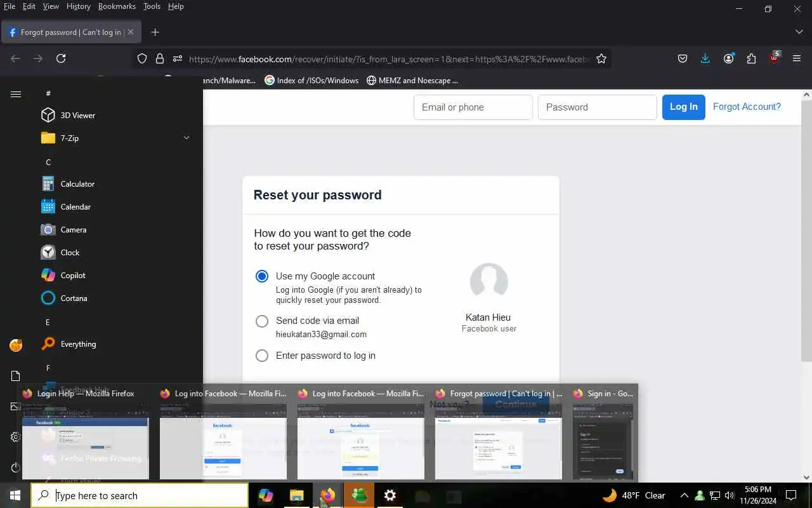The image size is (812, 508).
Task: Open Firefox application menu
Action: 797,58
